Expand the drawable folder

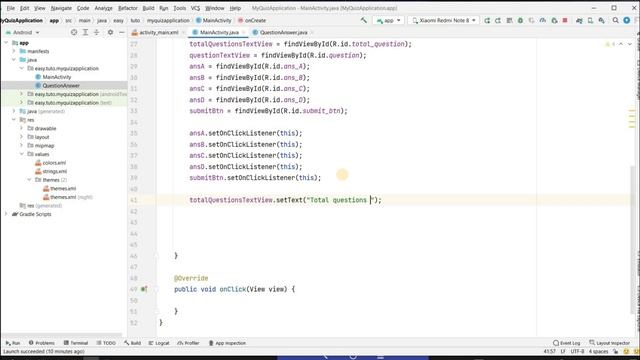pyautogui.click(x=22, y=128)
